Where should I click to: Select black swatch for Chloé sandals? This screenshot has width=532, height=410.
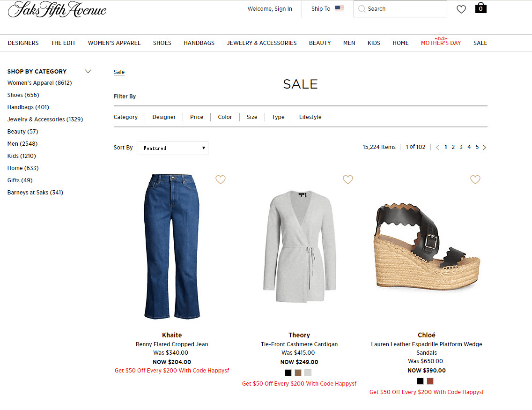(421, 381)
